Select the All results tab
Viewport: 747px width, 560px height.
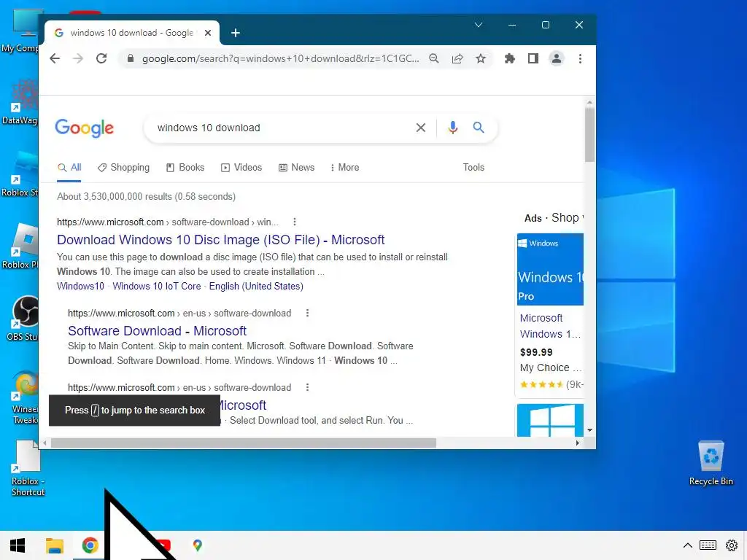[69, 168]
